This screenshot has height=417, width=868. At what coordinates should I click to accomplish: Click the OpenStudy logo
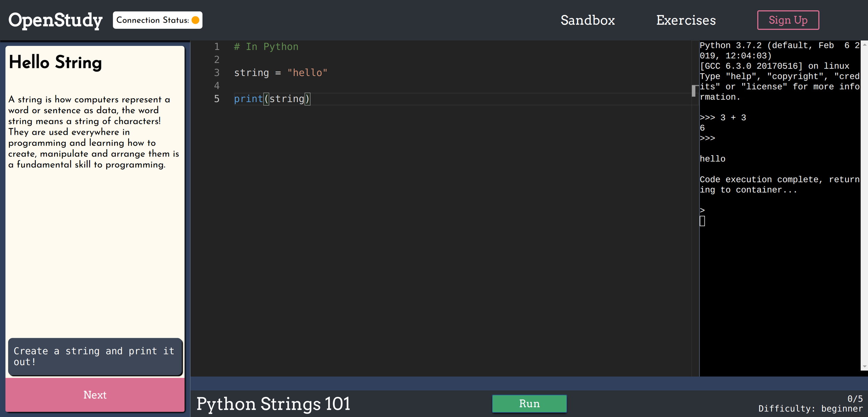click(x=55, y=20)
